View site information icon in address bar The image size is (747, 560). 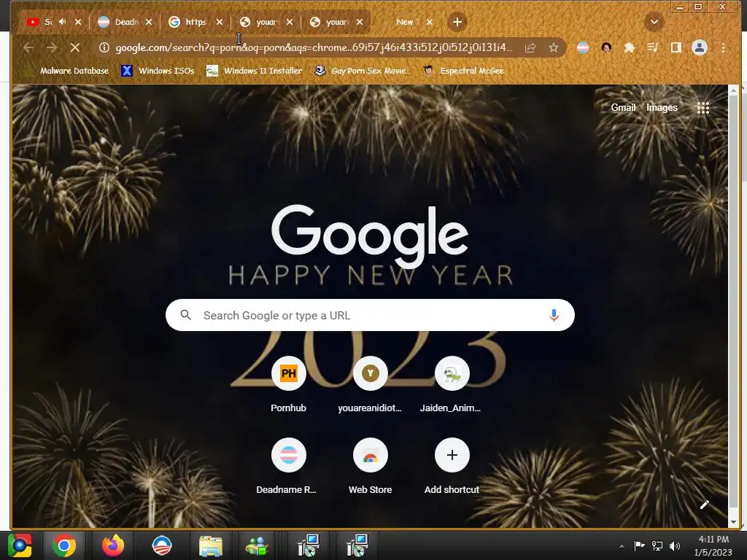click(x=104, y=47)
